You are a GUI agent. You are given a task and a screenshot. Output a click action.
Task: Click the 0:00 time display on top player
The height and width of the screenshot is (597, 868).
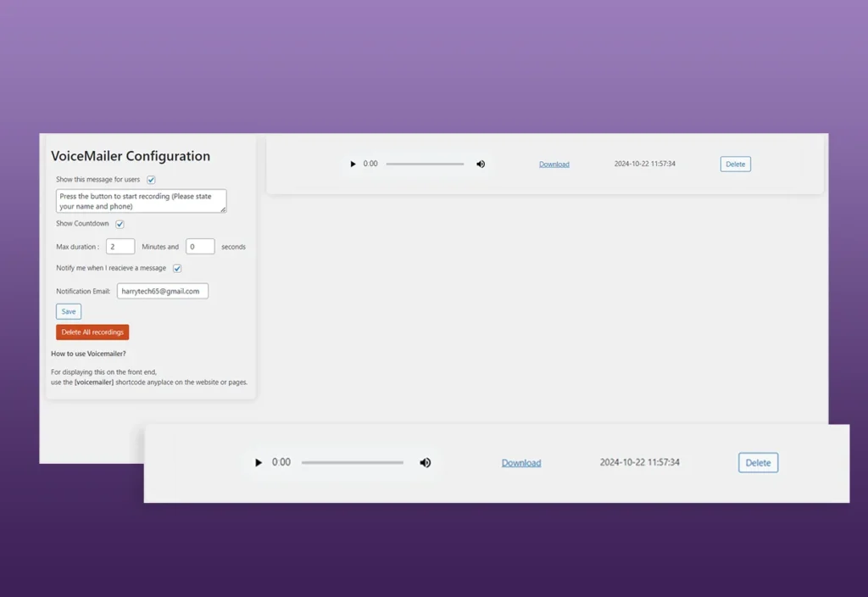370,164
